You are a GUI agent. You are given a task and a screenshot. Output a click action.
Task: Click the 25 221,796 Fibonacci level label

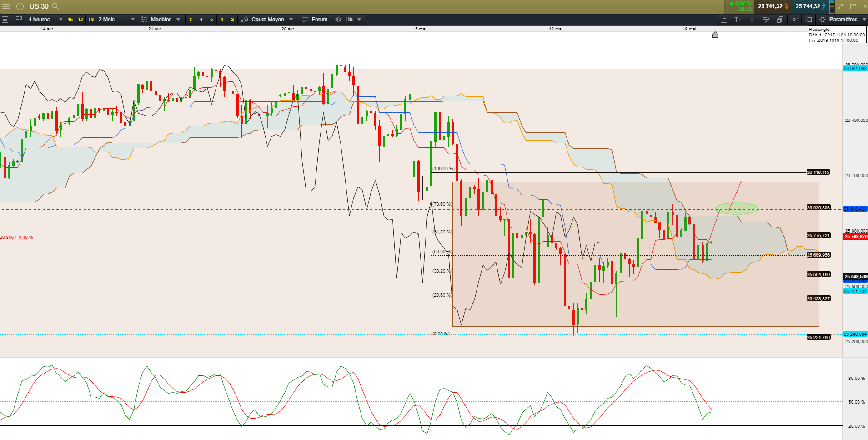(x=818, y=337)
